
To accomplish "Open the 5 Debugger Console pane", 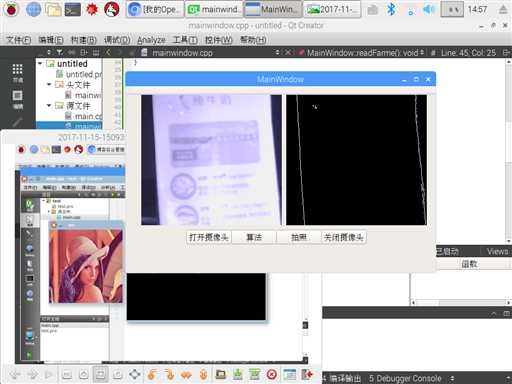I will pyautogui.click(x=405, y=378).
